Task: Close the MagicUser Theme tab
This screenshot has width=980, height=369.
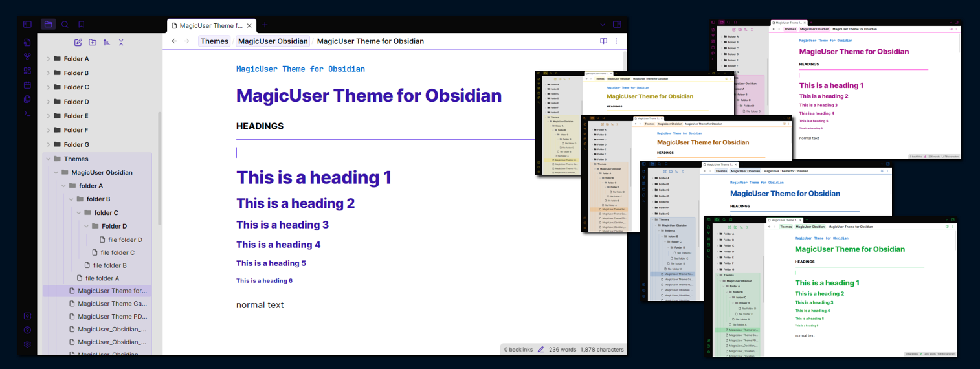Action: (249, 26)
